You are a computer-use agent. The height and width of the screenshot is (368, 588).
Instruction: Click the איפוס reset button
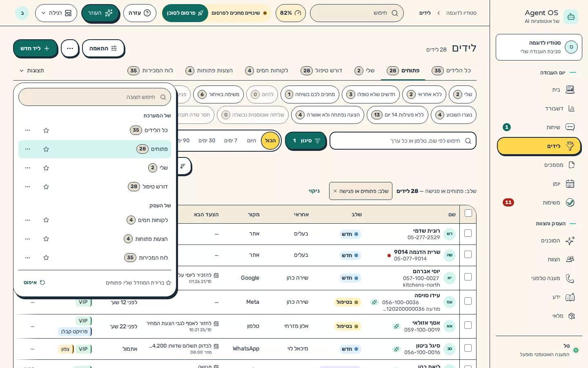(34, 283)
